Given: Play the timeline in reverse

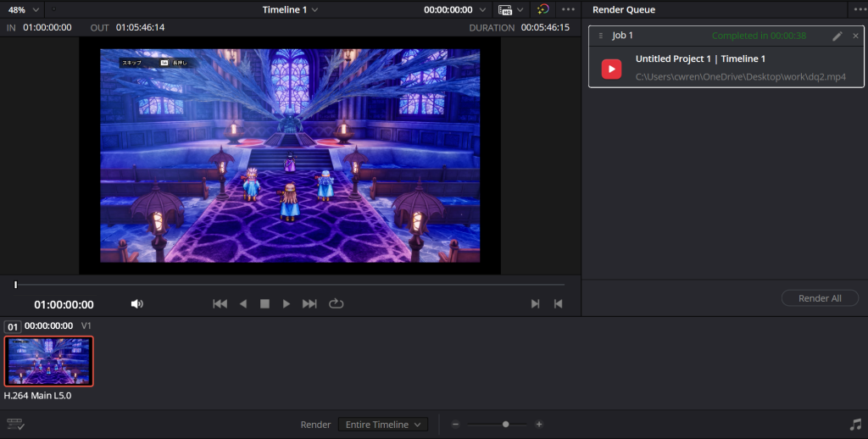Looking at the screenshot, I should (x=242, y=304).
